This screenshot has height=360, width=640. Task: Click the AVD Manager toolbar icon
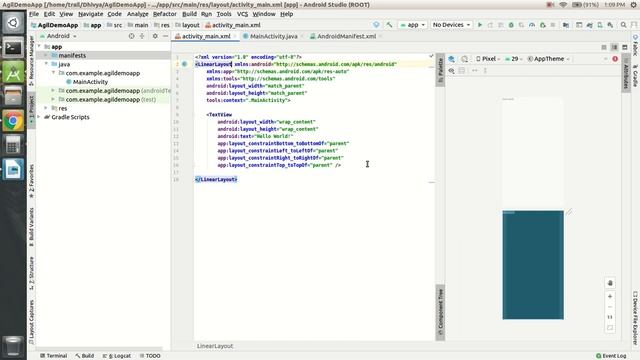[600, 25]
